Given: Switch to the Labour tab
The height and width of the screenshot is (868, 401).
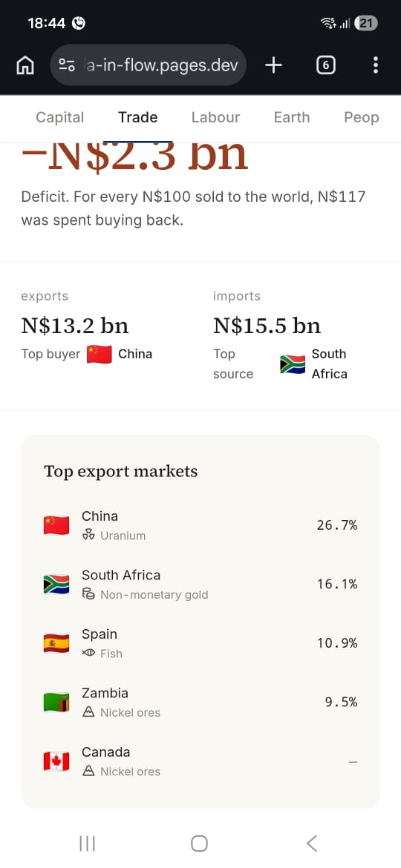Looking at the screenshot, I should point(215,117).
